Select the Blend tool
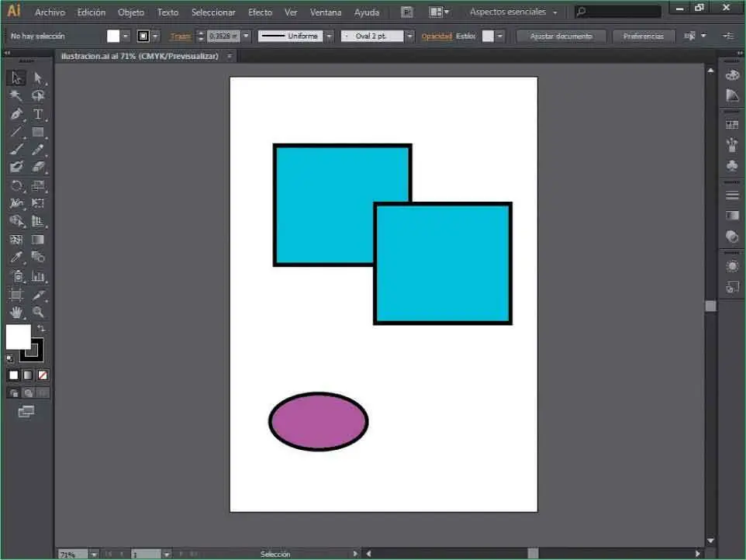 coord(38,258)
